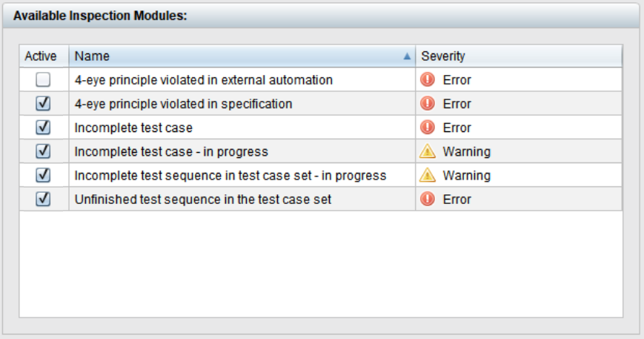The height and width of the screenshot is (339, 644).
Task: Click 'Error' severity text for specification row
Action: (x=457, y=104)
